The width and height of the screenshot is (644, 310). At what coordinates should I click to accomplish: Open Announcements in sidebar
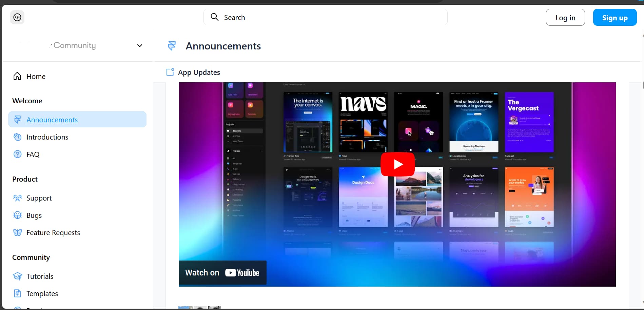coord(77,119)
